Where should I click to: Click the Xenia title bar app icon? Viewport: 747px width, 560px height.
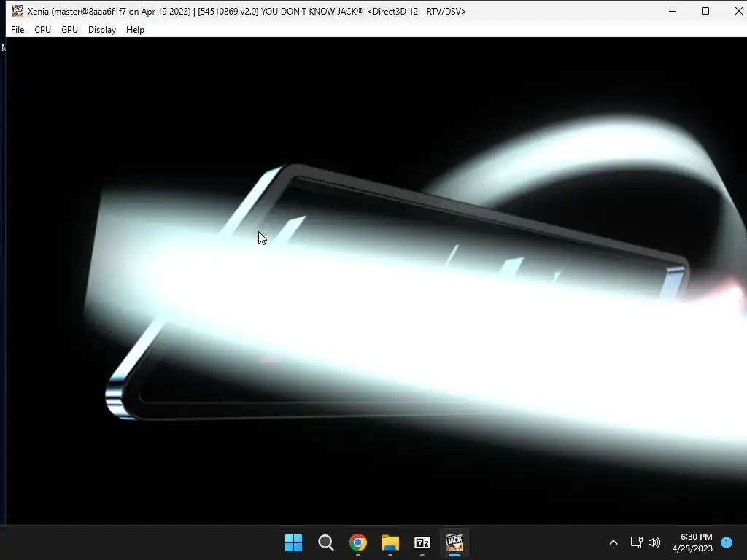(18, 11)
